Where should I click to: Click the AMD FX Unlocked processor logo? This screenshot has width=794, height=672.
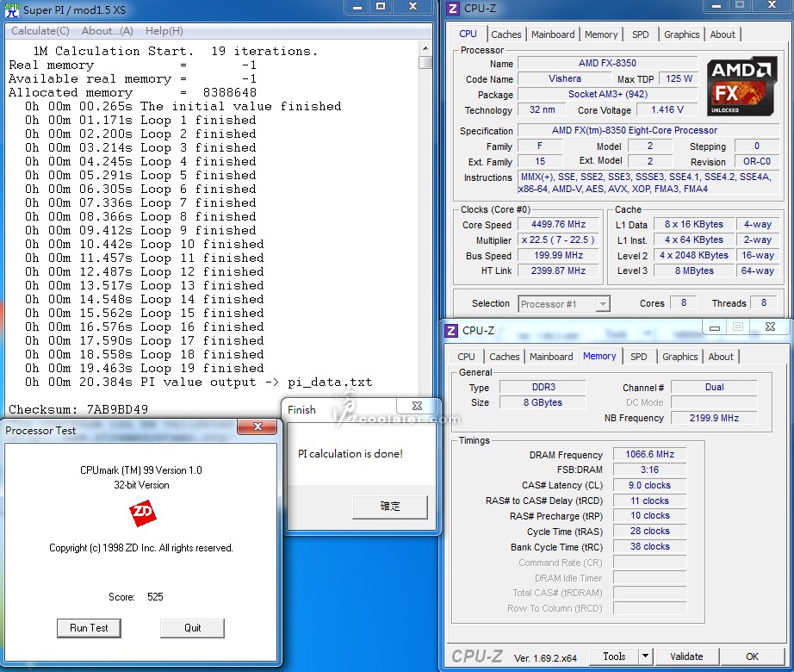point(741,86)
